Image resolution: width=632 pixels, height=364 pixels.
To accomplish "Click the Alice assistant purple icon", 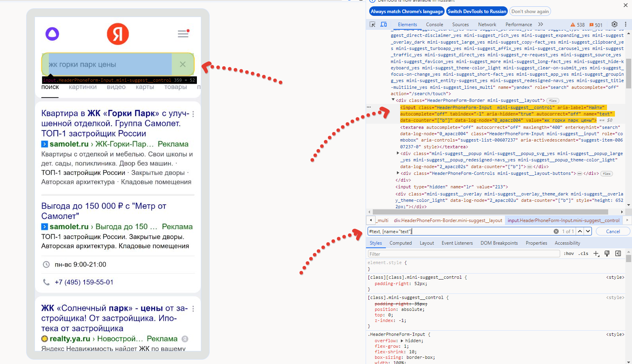I will [x=52, y=34].
